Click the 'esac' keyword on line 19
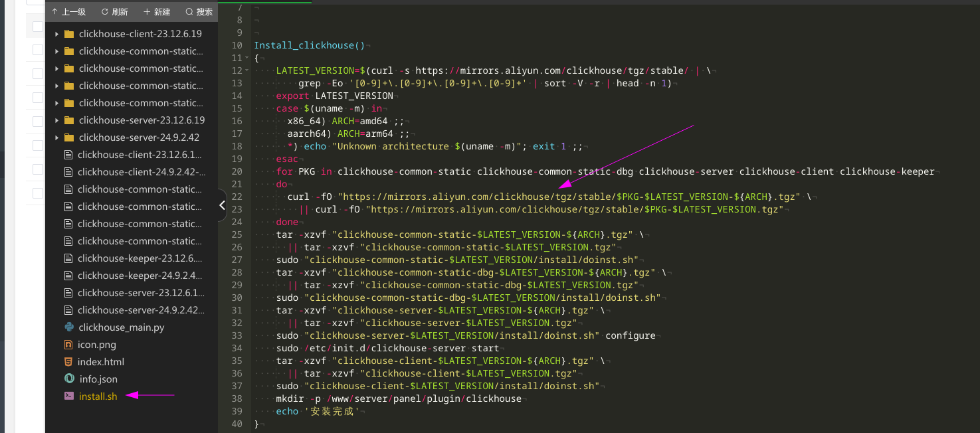 [287, 159]
